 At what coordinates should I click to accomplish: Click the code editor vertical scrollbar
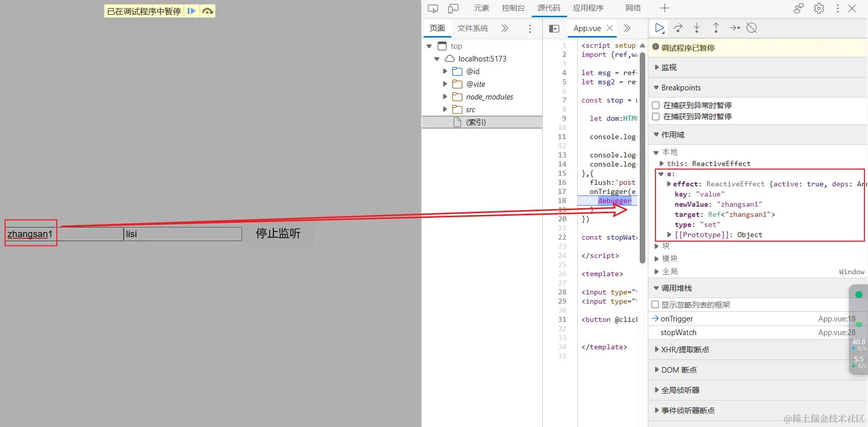pos(642,157)
